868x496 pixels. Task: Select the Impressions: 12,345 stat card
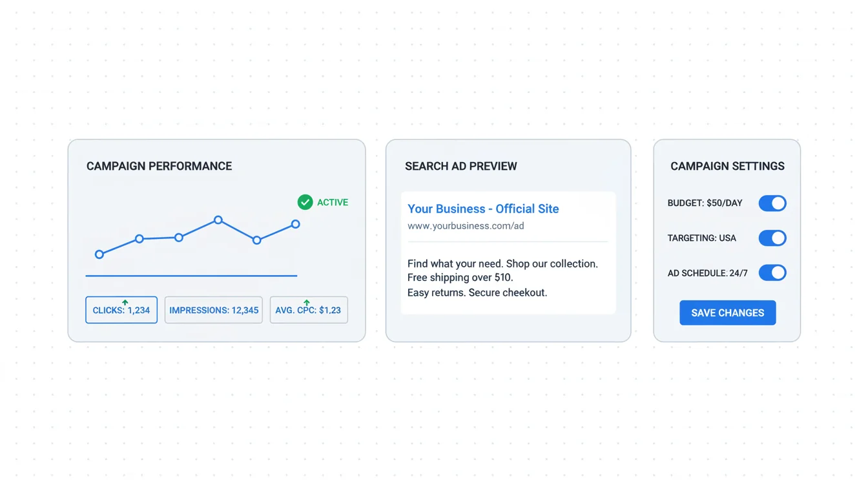pyautogui.click(x=214, y=311)
